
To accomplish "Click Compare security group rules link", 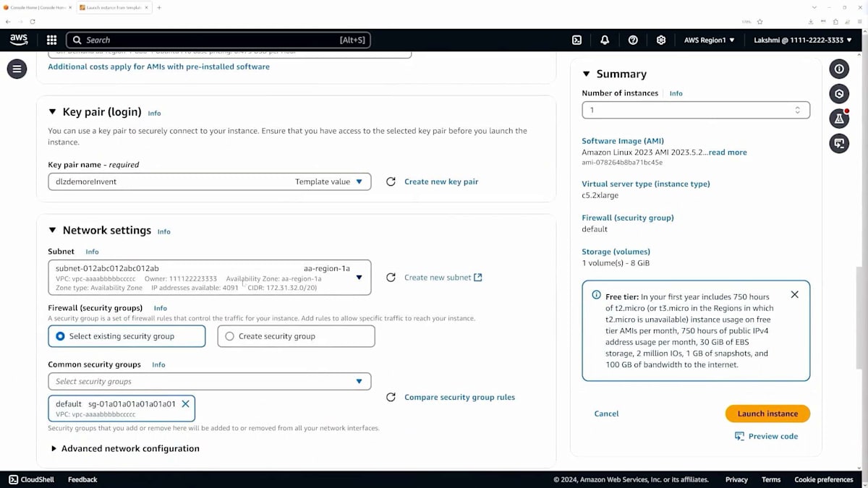I will pyautogui.click(x=459, y=398).
